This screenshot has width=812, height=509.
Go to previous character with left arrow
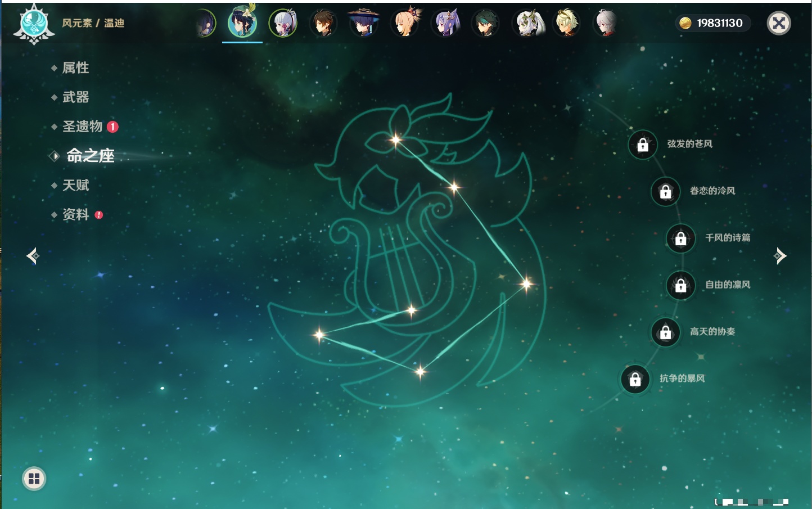[x=33, y=256]
